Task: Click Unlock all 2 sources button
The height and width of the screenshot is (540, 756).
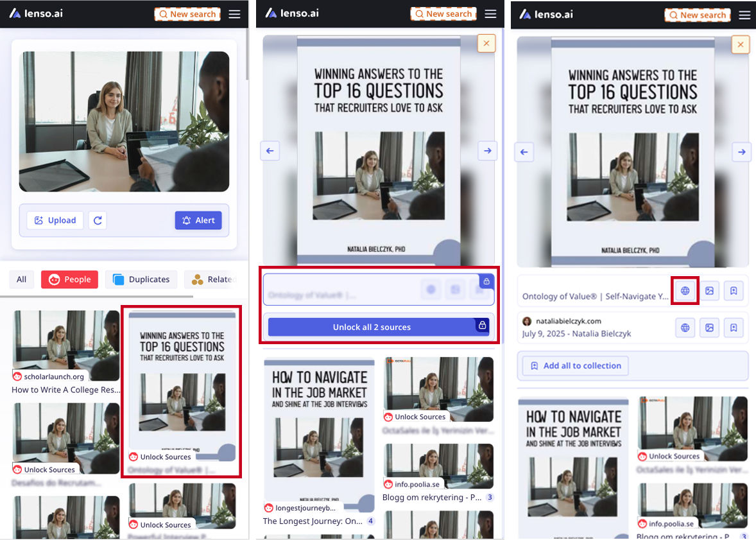Action: 372,327
